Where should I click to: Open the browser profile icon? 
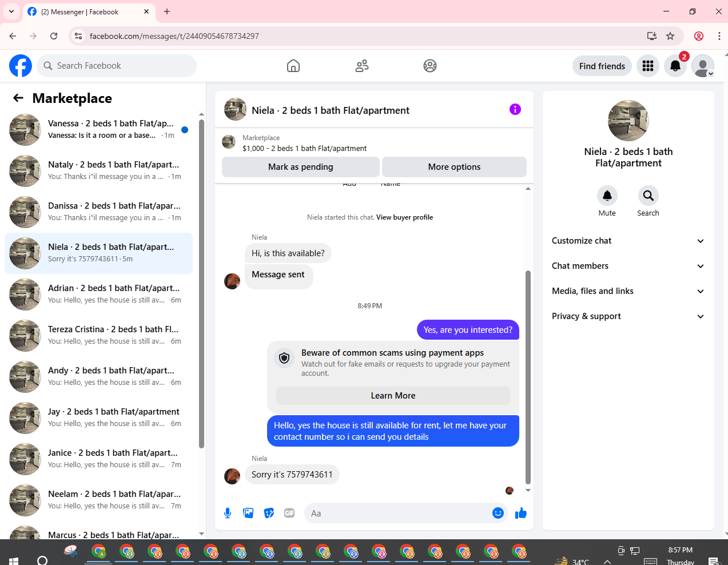point(699,36)
